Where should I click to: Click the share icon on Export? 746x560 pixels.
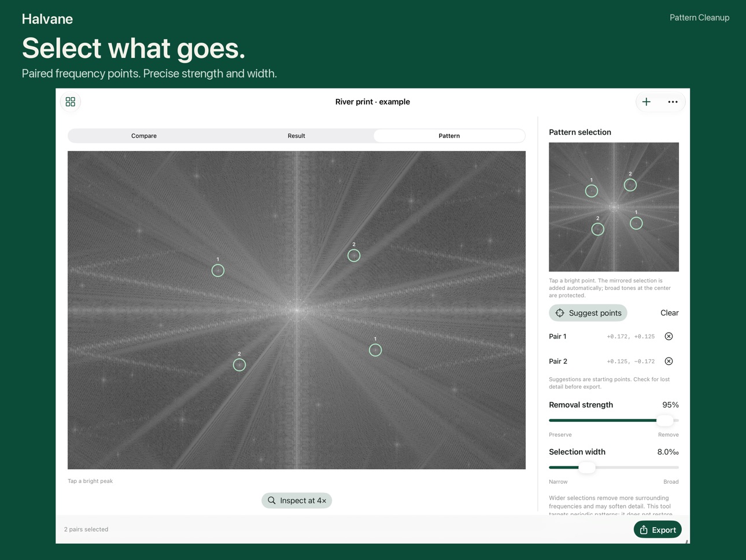pos(644,529)
